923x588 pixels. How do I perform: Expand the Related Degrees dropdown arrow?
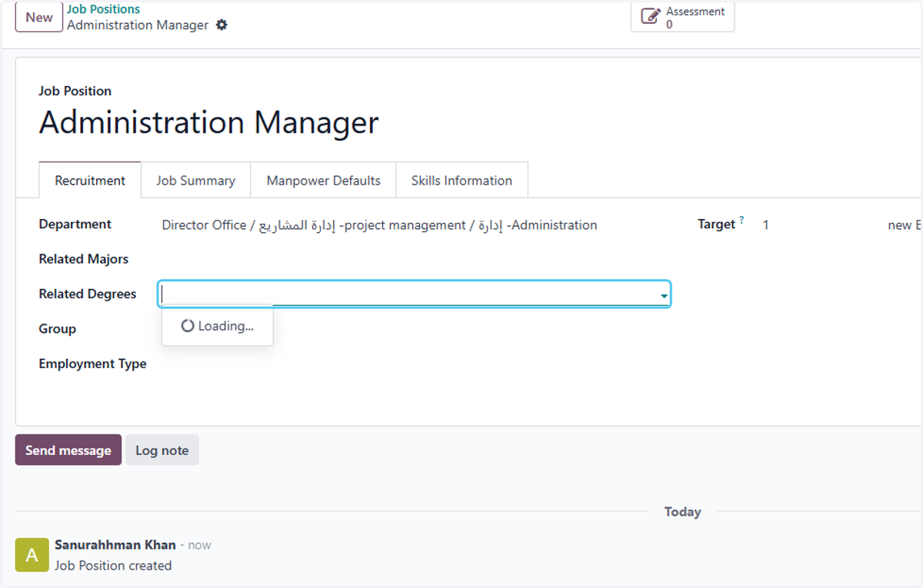point(663,296)
